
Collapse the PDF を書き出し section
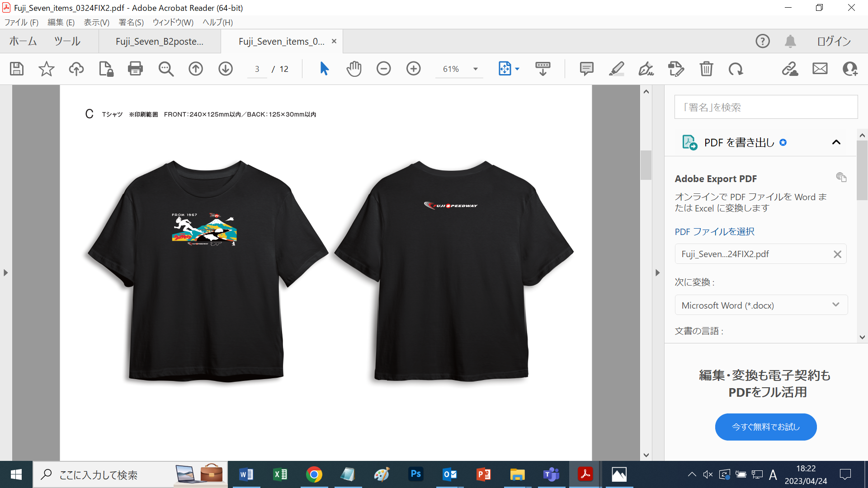pyautogui.click(x=836, y=142)
